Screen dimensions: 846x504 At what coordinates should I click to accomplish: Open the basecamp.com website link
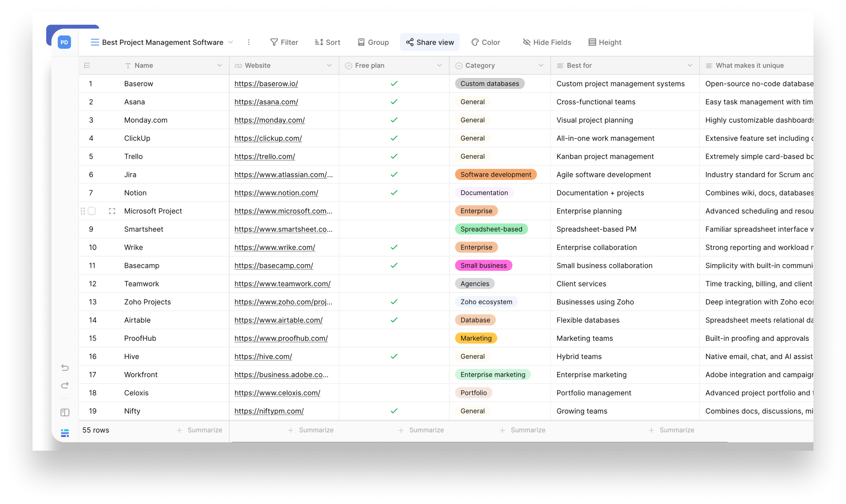click(x=274, y=265)
